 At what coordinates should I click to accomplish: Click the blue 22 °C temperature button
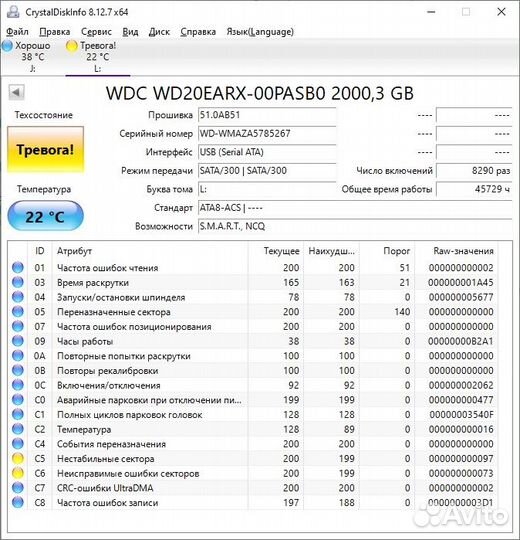coord(45,216)
